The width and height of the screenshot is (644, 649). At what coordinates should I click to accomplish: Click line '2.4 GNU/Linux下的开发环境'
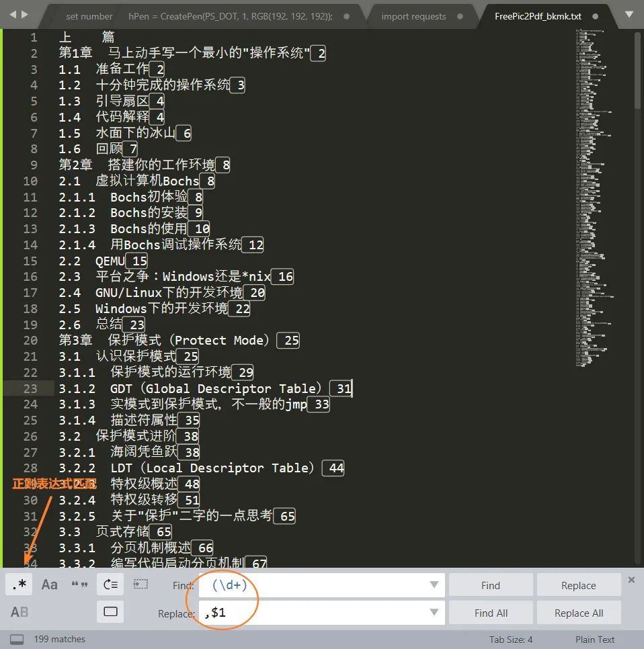click(x=161, y=293)
